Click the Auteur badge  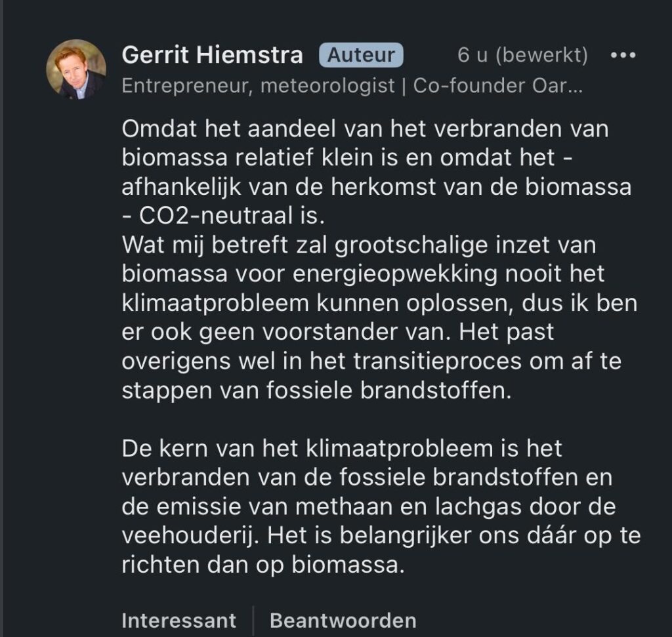coord(361,55)
